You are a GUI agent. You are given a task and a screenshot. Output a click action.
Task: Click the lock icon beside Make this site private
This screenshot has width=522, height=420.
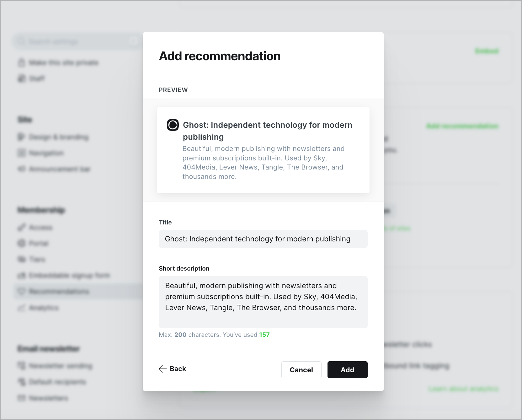pyautogui.click(x=21, y=62)
